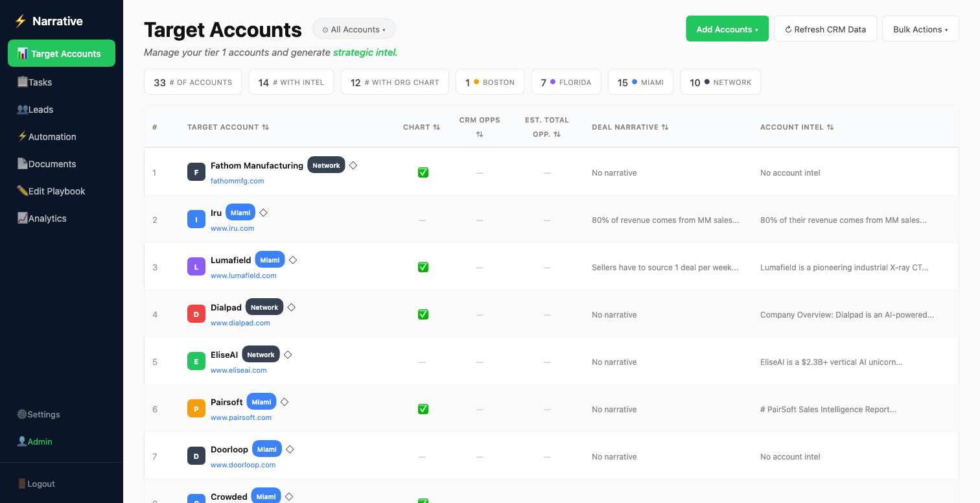Click the '# of Accounts' stat chip
980x503 pixels.
coord(192,82)
